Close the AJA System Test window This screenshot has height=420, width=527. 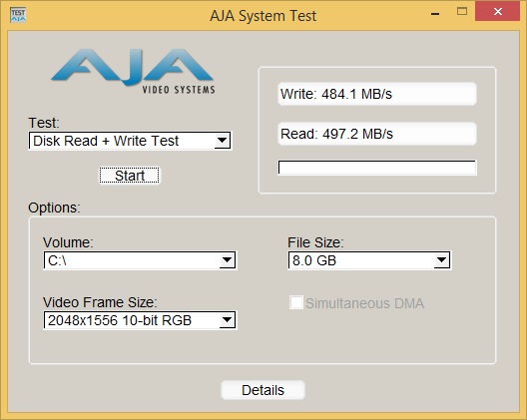[x=498, y=12]
